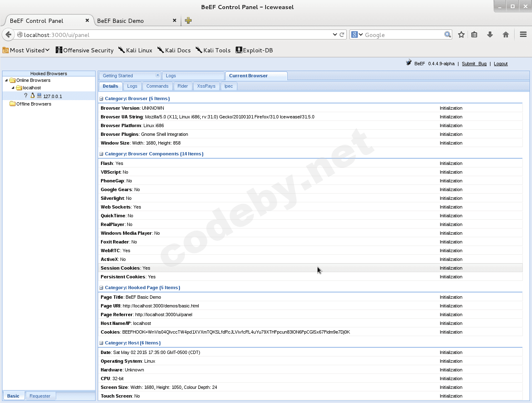
Task: Collapse Category: Hooked Page section
Action: (101, 288)
